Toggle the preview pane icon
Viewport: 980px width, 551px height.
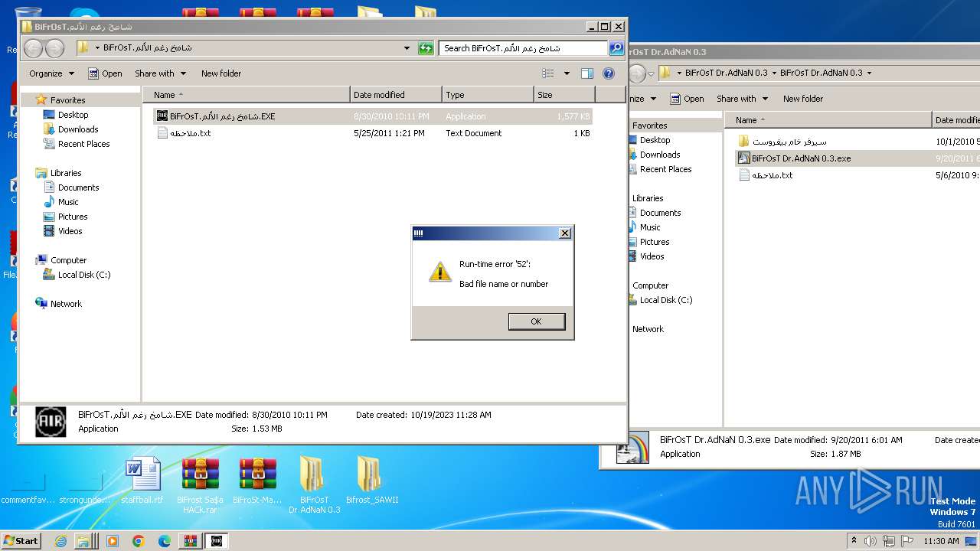[x=587, y=73]
